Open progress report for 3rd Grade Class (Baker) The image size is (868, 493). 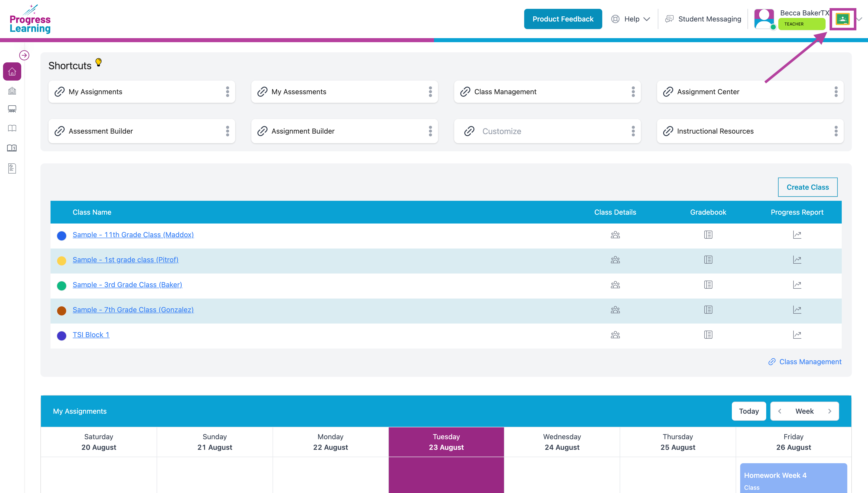click(797, 285)
